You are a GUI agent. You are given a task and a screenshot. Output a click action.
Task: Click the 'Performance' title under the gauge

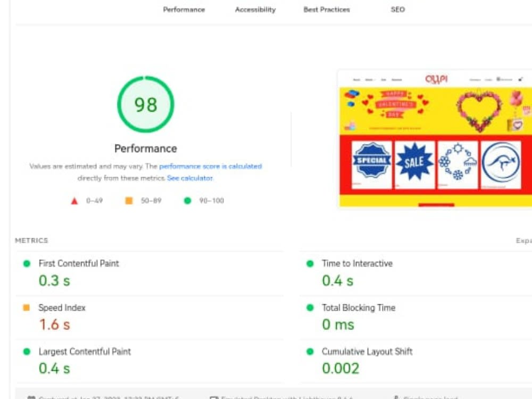tap(146, 148)
